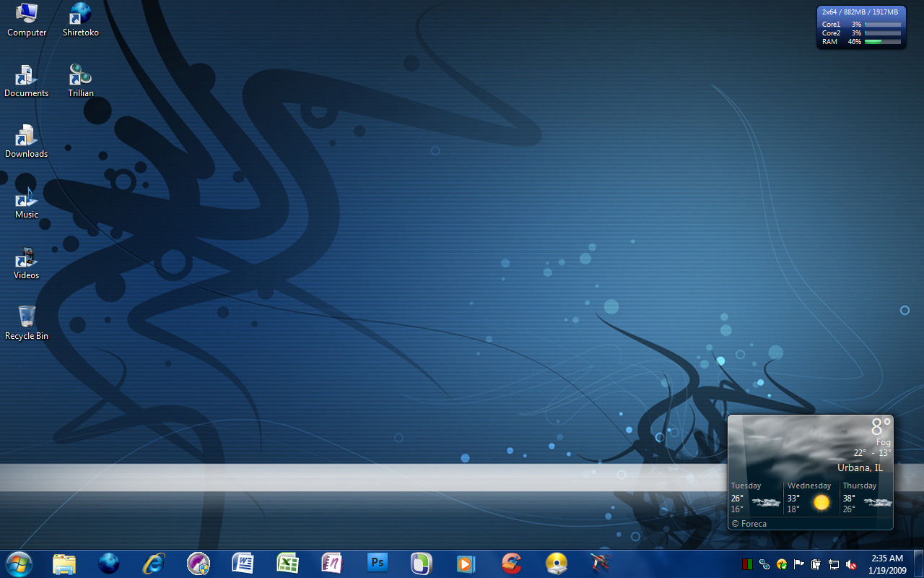The image size is (924, 578).
Task: Open Microsoft Excel from the taskbar
Action: (x=288, y=563)
